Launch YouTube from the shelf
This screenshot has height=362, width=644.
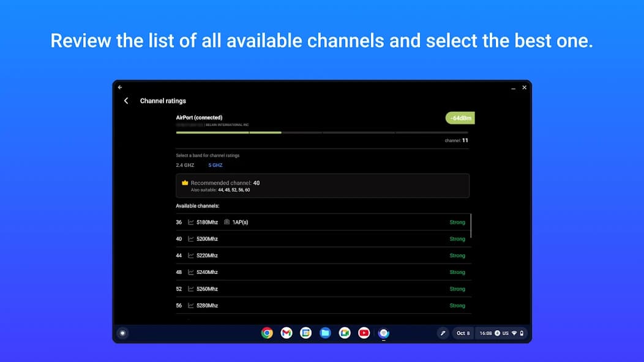pyautogui.click(x=364, y=333)
